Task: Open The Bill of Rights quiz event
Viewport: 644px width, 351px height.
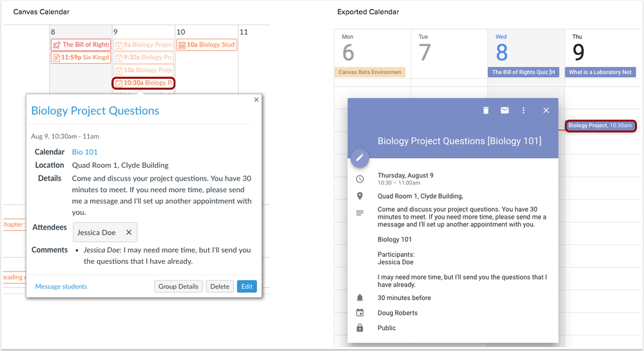Action: coord(81,45)
